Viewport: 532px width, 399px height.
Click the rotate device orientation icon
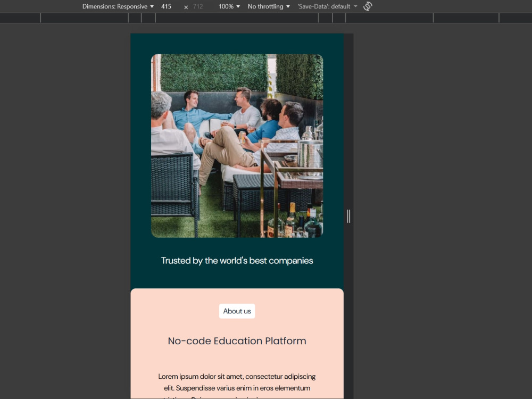point(368,6)
